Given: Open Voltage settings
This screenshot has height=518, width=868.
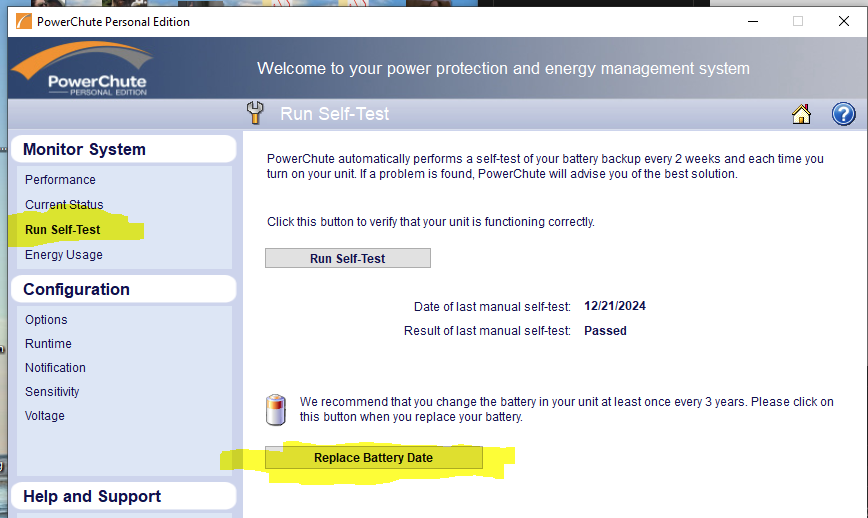Looking at the screenshot, I should pyautogui.click(x=45, y=416).
